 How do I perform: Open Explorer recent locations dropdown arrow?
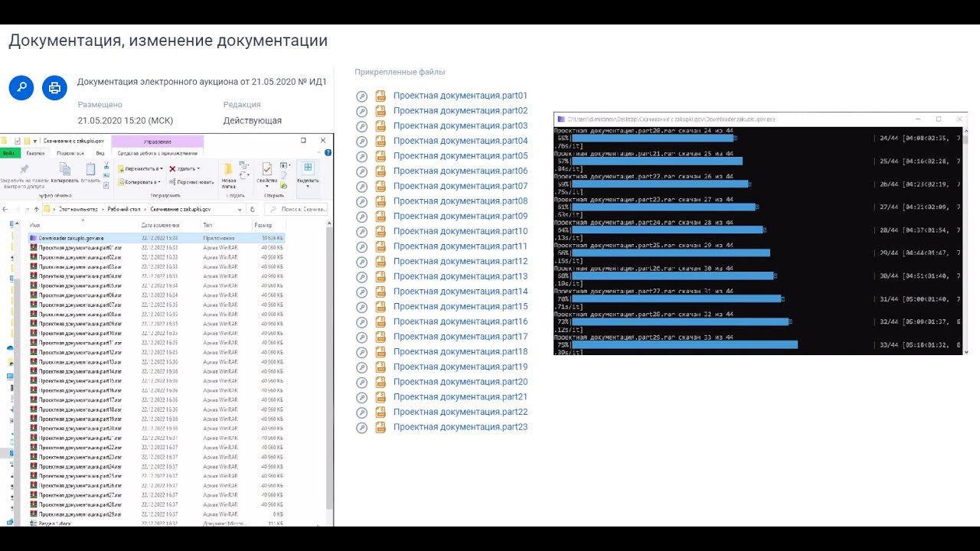[27, 209]
